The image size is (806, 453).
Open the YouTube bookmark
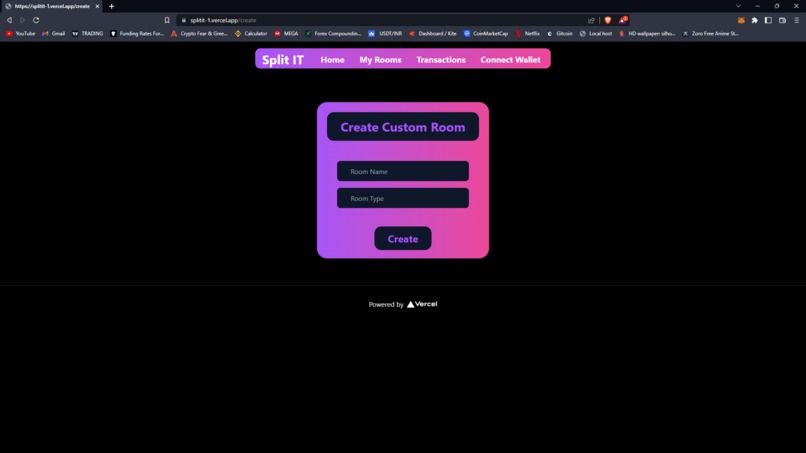point(21,33)
